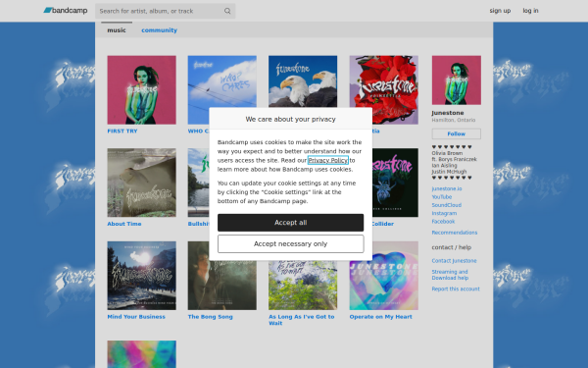Open the About Time album cover
The width and height of the screenshot is (588, 368).
(141, 183)
